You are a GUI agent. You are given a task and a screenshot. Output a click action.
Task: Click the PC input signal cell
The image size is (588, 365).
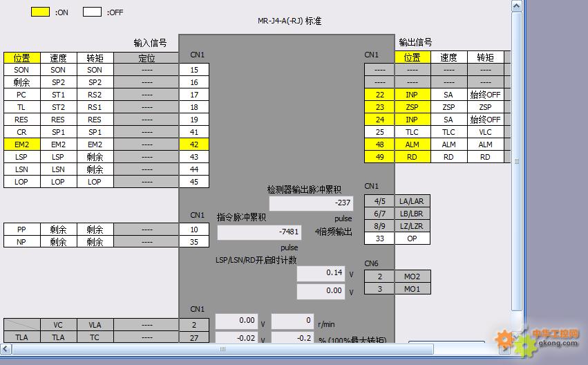21,95
